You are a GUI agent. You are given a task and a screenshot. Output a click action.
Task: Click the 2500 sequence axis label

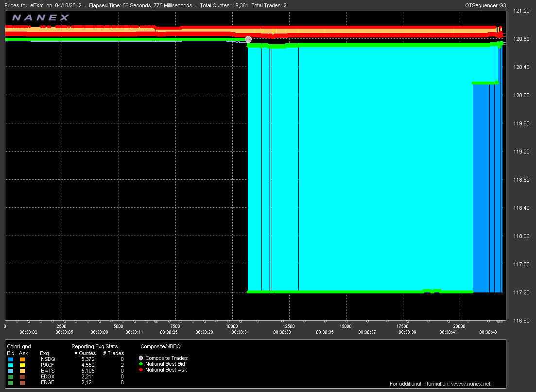[x=62, y=326]
